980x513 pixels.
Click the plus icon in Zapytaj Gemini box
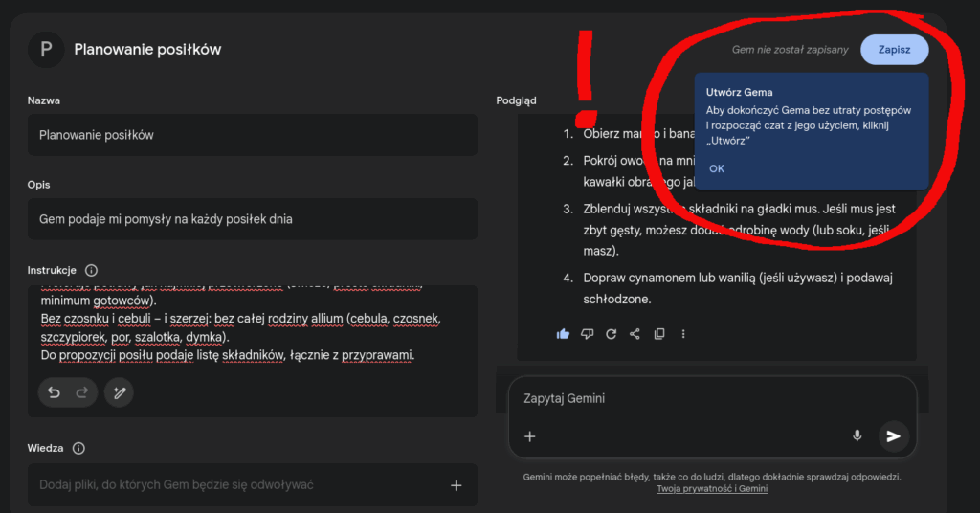tap(529, 436)
